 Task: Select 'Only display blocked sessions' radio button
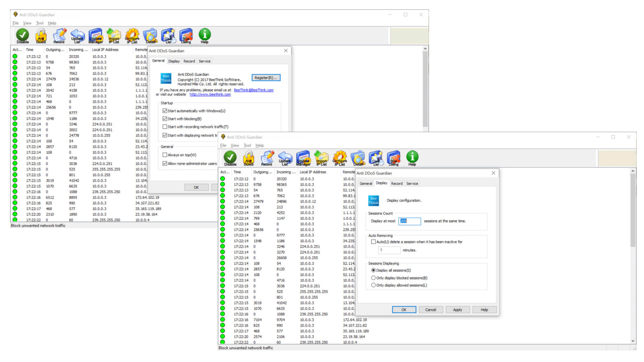coord(373,278)
